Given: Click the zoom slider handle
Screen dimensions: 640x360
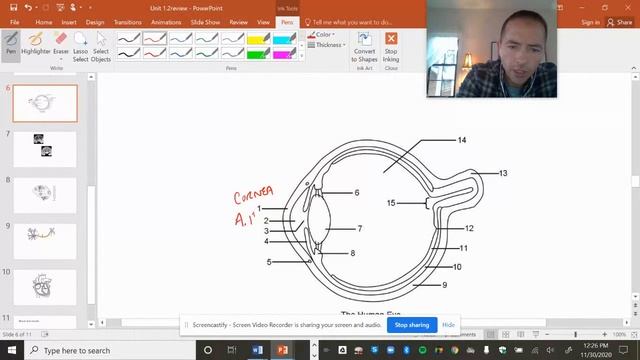Looking at the screenshot, I should pyautogui.click(x=576, y=334).
